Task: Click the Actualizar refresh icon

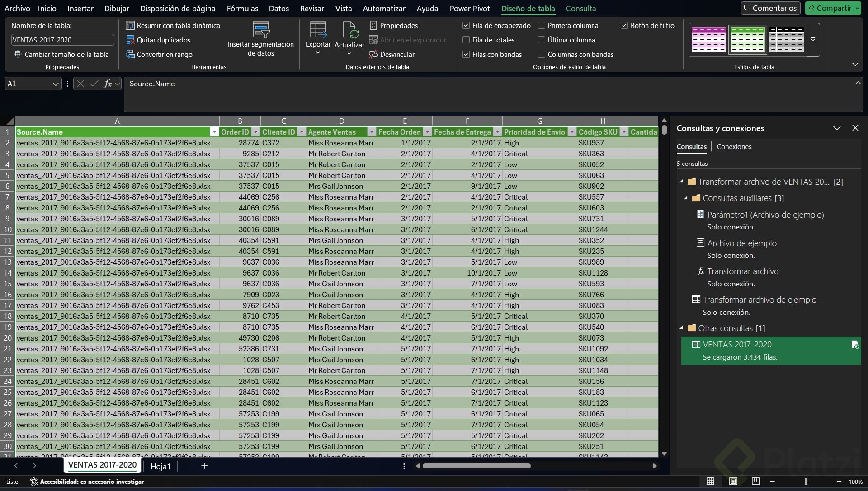Action: point(349,30)
